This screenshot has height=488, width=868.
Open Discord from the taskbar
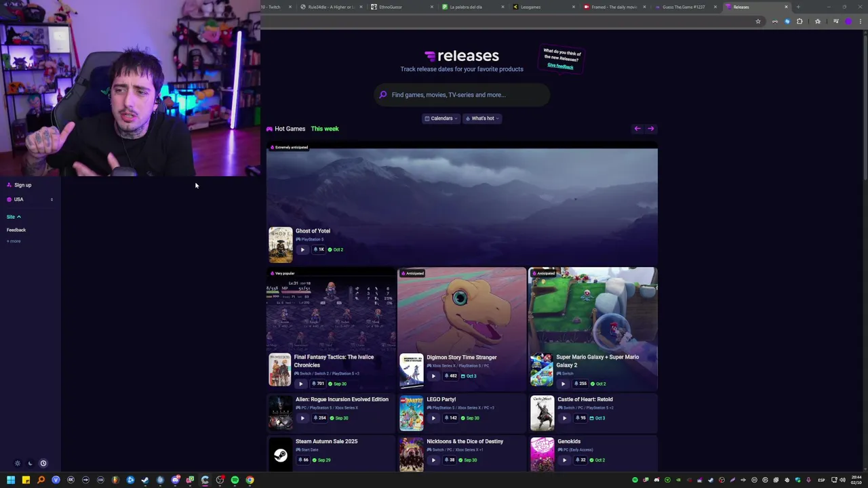click(x=175, y=480)
